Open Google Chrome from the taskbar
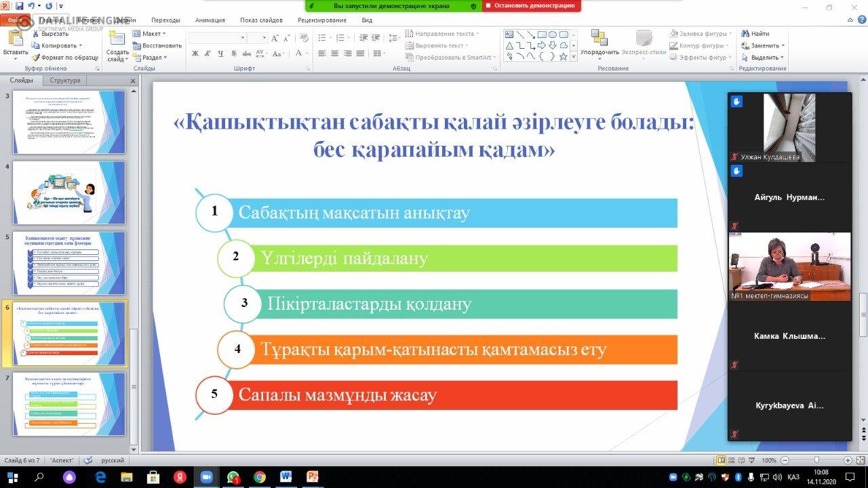 click(259, 477)
